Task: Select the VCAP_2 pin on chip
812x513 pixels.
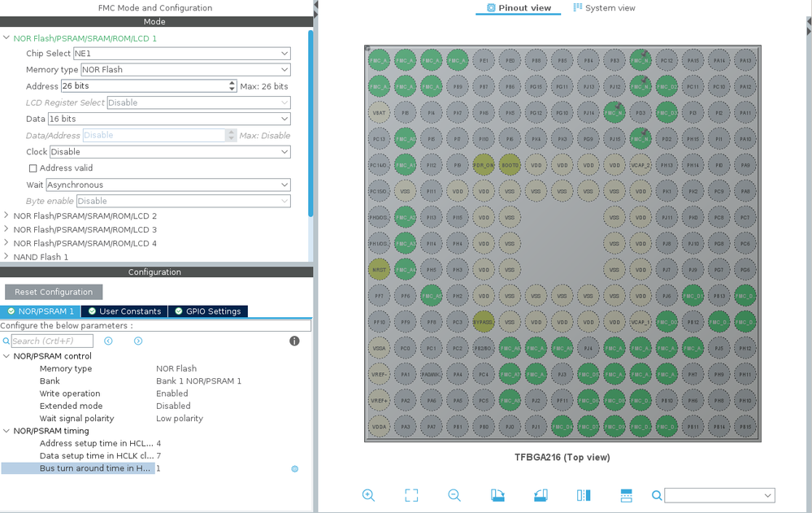Action: 640,165
